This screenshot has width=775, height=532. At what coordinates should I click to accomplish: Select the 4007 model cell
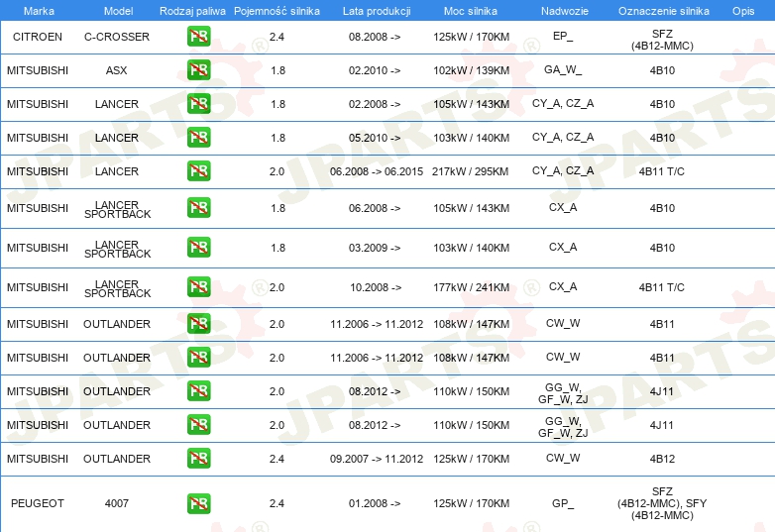117,503
